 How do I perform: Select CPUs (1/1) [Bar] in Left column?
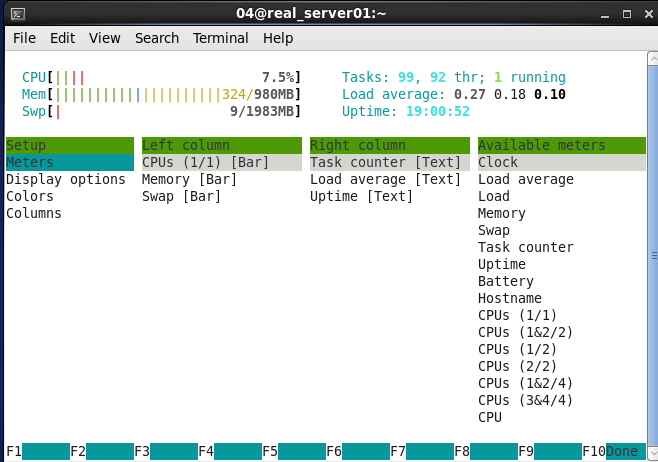222,162
